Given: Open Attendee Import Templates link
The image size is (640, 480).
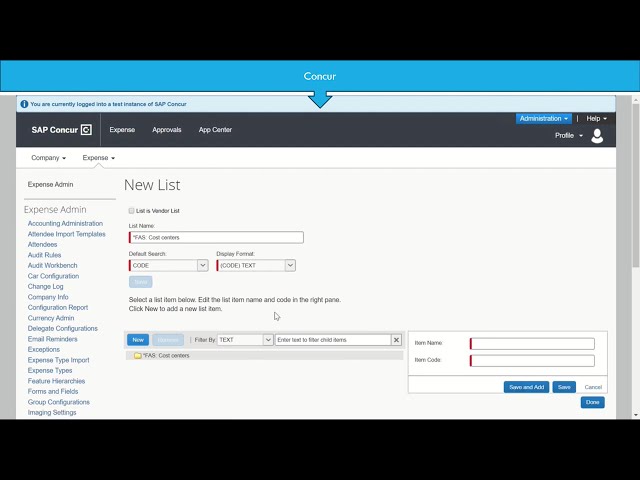Looking at the screenshot, I should (67, 234).
